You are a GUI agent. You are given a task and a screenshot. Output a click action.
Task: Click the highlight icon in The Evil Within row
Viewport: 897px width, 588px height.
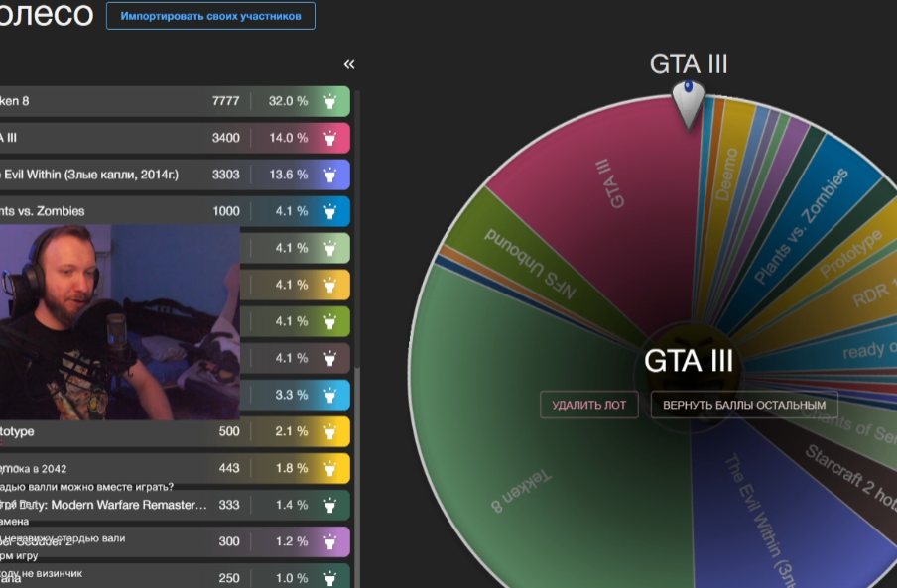click(x=330, y=175)
